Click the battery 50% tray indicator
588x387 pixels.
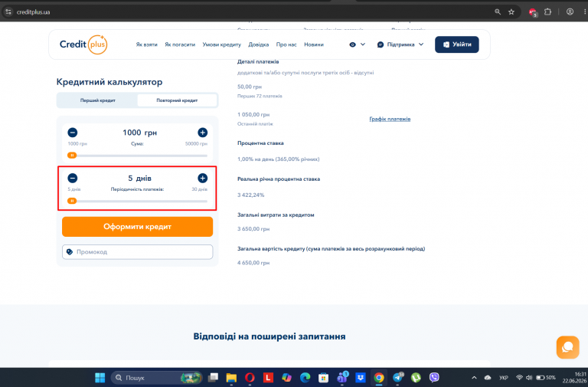546,378
